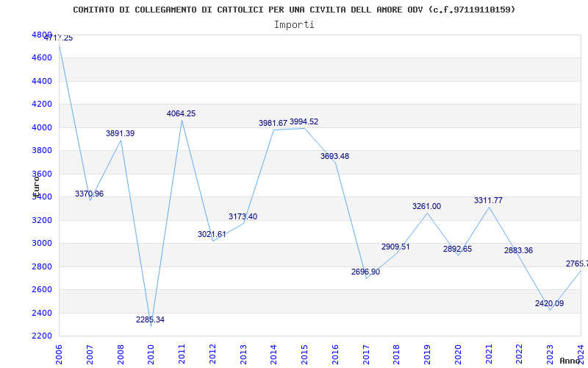Select the 3981.67 data label
This screenshot has width=588, height=368.
pos(273,123)
